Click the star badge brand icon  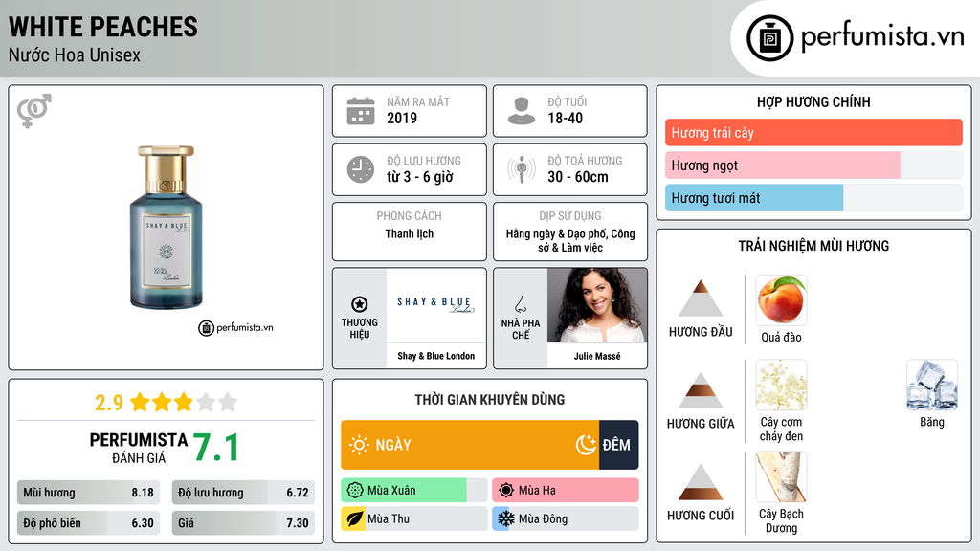[x=360, y=304]
